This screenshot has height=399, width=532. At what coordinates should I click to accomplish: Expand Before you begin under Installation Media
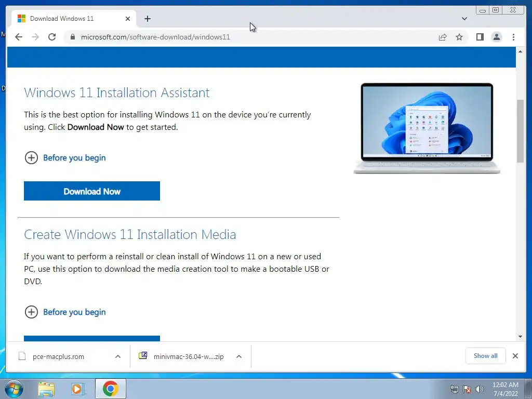coord(74,312)
